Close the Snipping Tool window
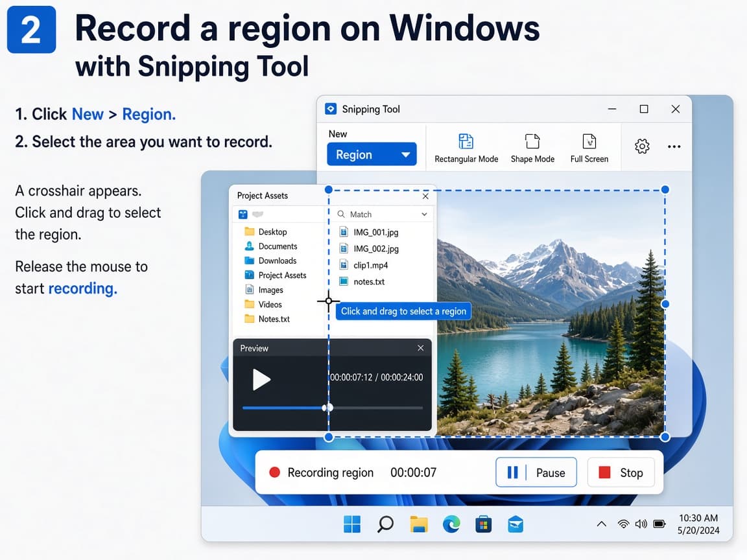This screenshot has height=560, width=747. tap(676, 109)
